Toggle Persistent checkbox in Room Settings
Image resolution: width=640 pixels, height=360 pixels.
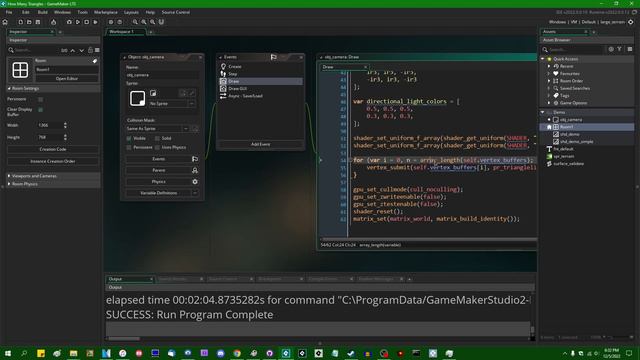point(40,99)
